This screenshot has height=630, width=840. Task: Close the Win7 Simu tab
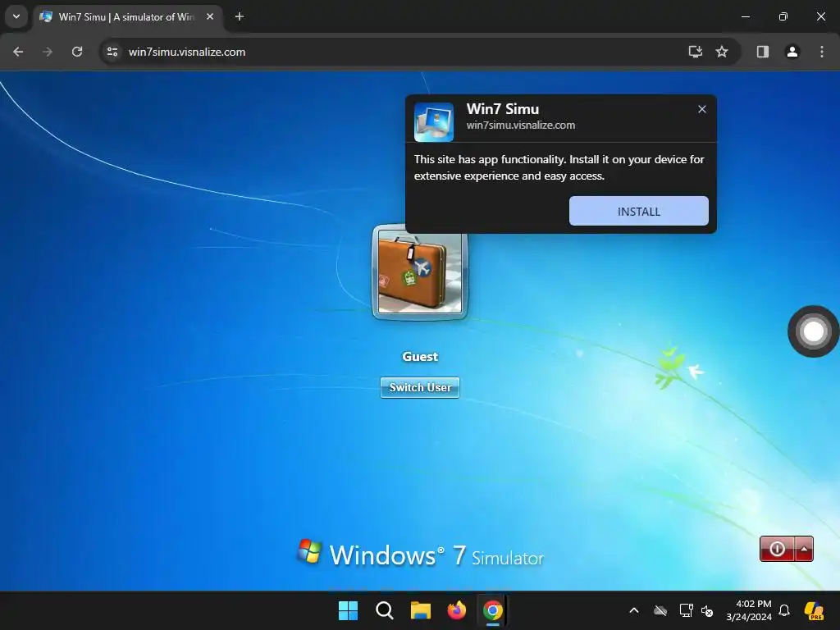(210, 16)
